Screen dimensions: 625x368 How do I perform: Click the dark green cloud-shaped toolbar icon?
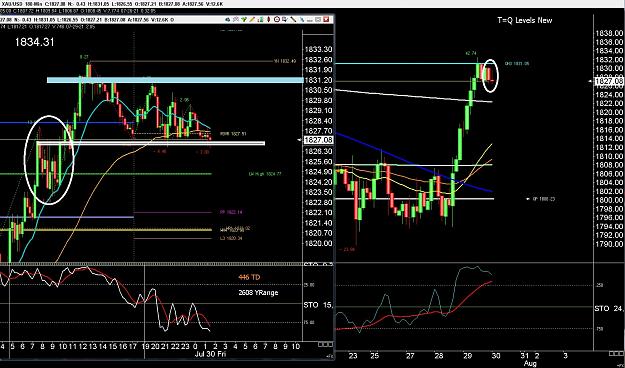click(228, 20)
